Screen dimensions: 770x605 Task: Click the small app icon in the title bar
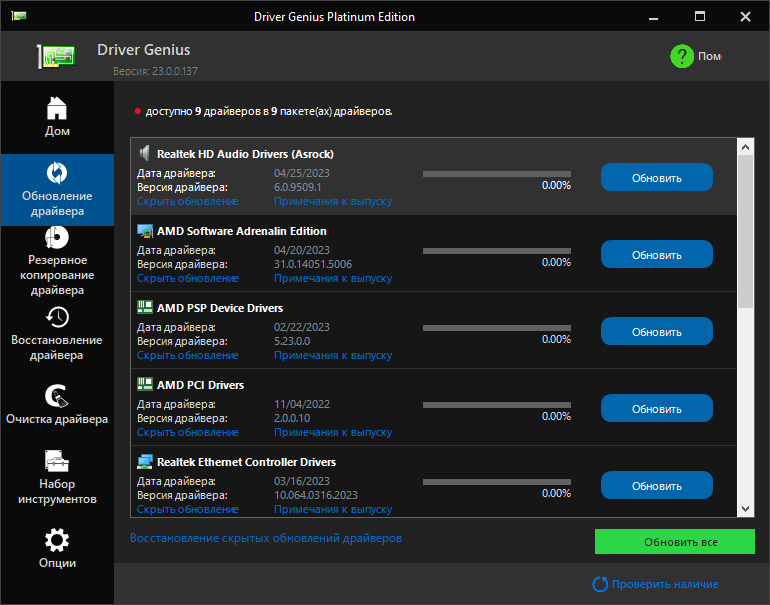[x=19, y=16]
